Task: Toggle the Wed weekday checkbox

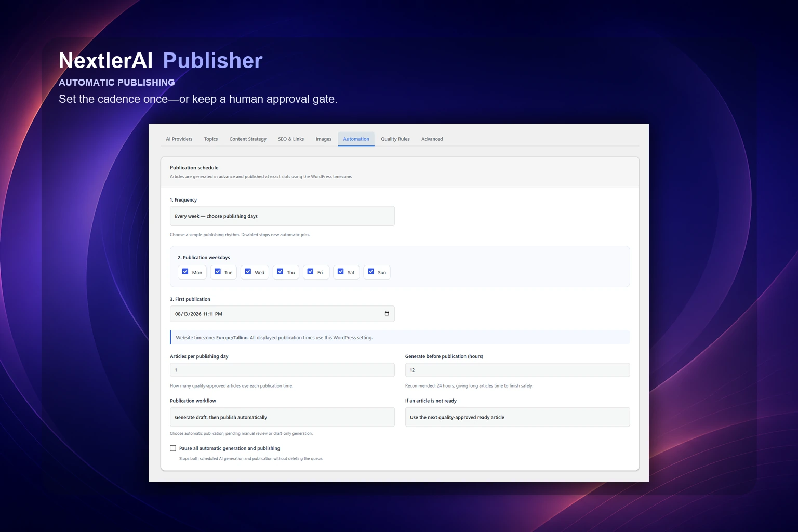Action: point(248,272)
